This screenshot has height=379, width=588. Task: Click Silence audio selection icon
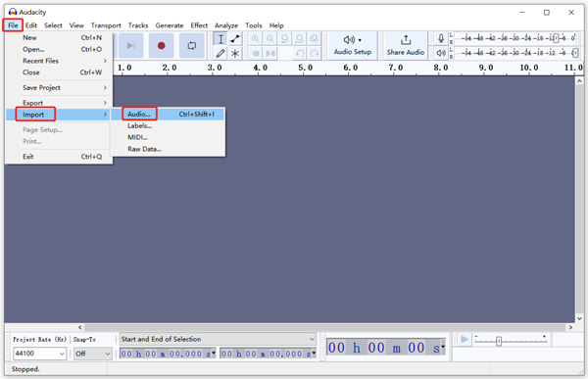pos(270,53)
